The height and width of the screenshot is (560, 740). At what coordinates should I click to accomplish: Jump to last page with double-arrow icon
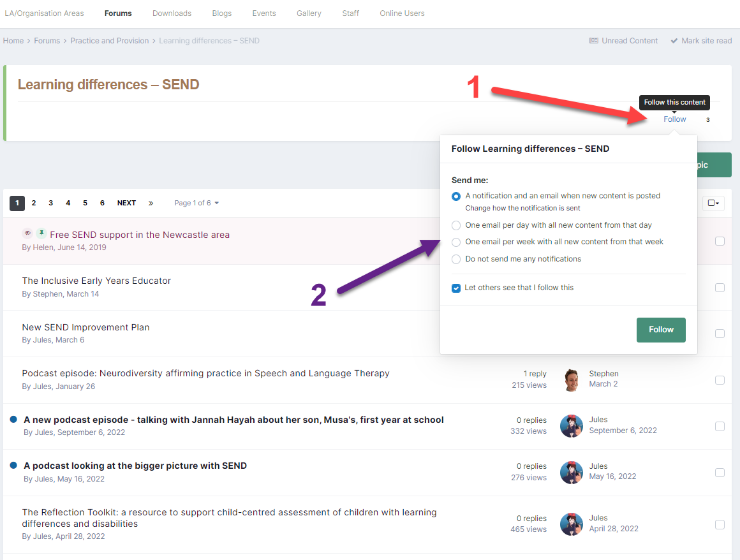coord(151,203)
